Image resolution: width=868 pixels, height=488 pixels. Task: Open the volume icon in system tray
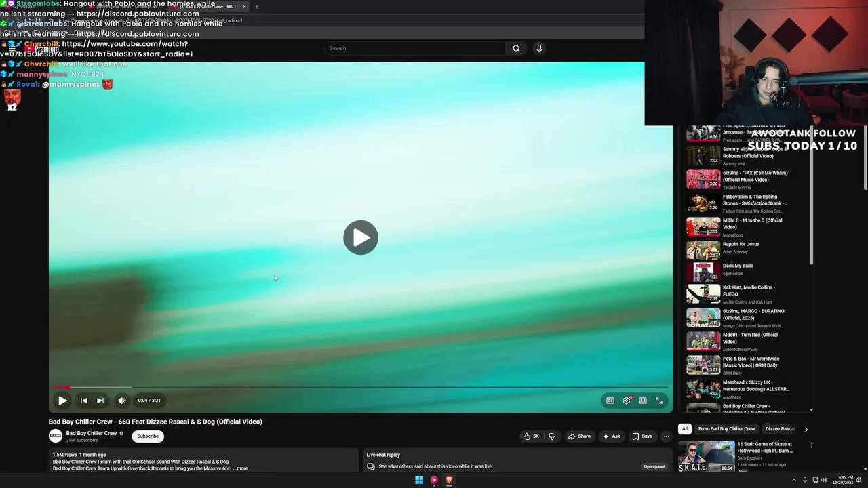tap(824, 480)
